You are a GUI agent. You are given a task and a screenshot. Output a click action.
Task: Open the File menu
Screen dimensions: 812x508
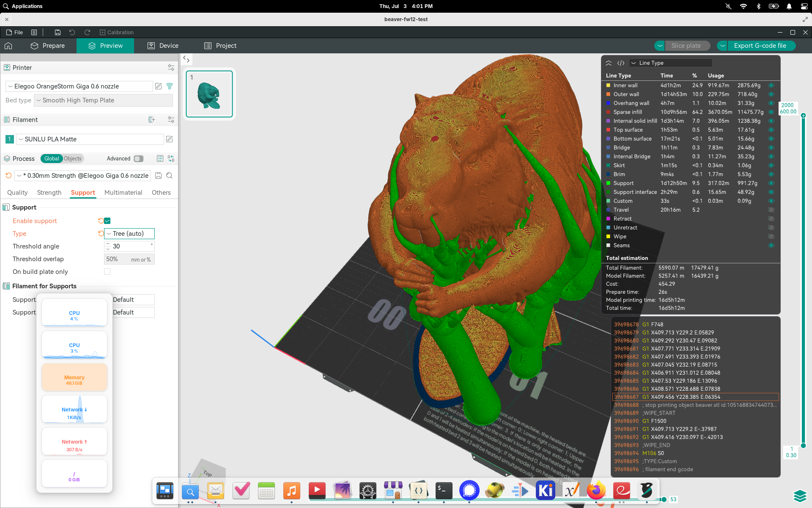14,32
